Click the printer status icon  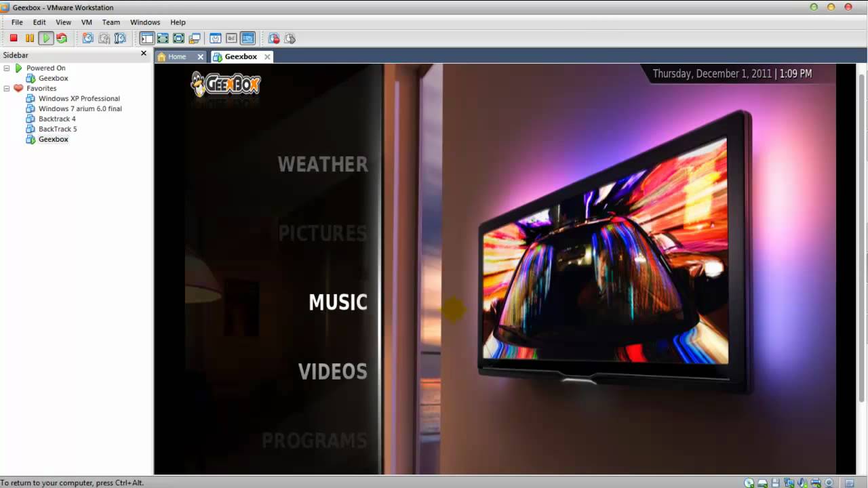tap(816, 483)
